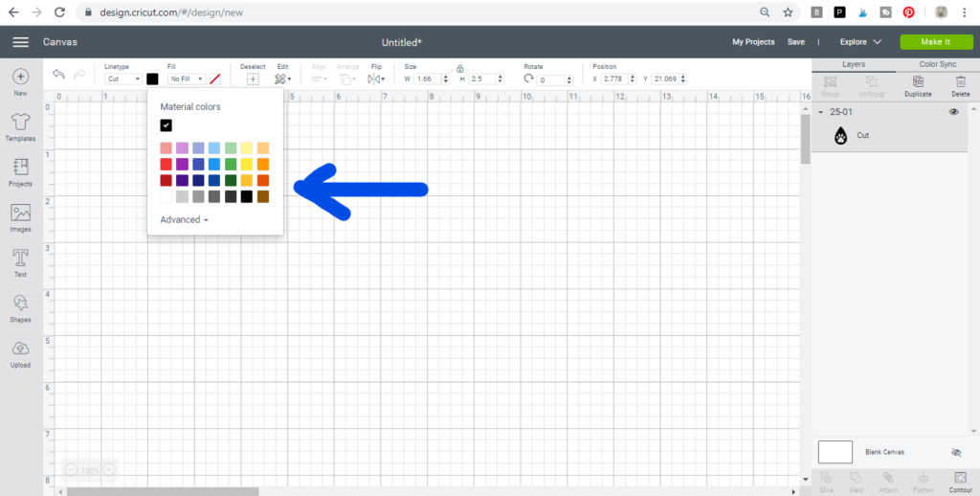This screenshot has height=496, width=980.
Task: Click the Undo arrow
Action: point(59,76)
